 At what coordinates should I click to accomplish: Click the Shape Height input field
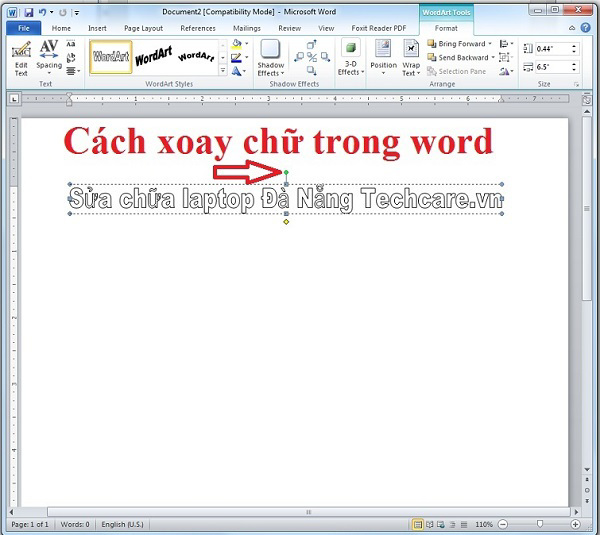tap(553, 49)
